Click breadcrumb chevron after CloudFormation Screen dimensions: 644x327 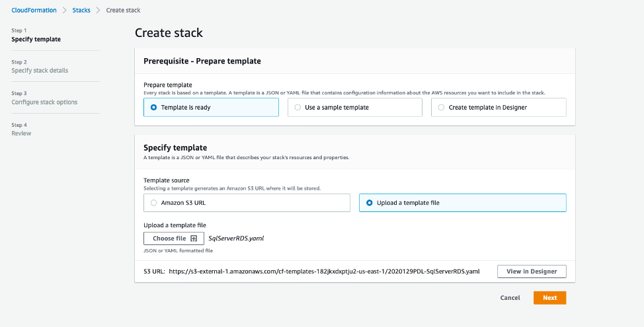click(64, 10)
